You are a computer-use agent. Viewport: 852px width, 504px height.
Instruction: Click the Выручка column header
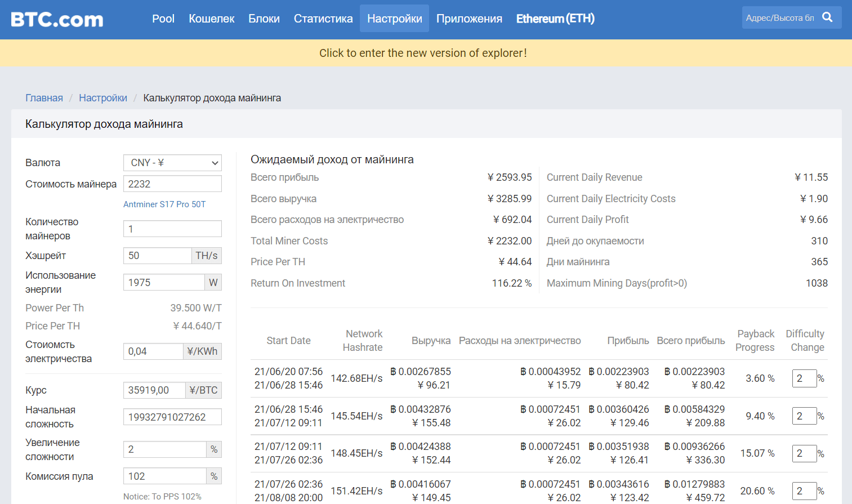pyautogui.click(x=431, y=341)
